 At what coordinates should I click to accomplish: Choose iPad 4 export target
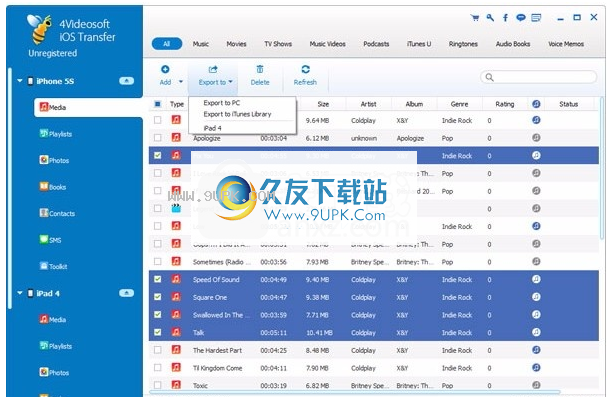[x=212, y=128]
